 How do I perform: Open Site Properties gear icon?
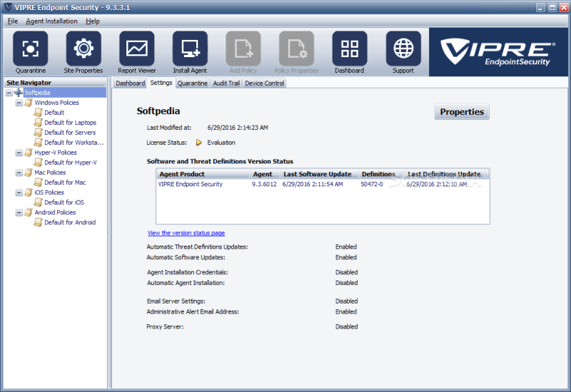84,49
